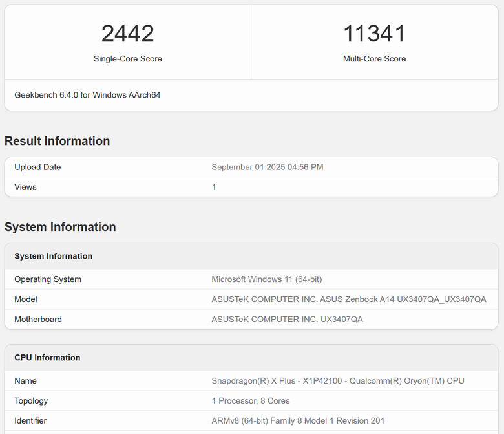The image size is (504, 434).
Task: Click the Single-Core Score label
Action: point(127,59)
